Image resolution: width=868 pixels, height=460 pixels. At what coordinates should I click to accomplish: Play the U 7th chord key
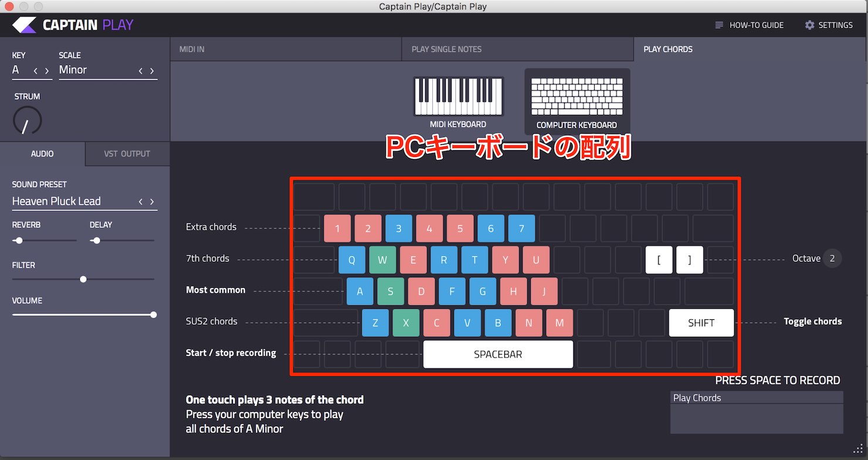(x=536, y=260)
